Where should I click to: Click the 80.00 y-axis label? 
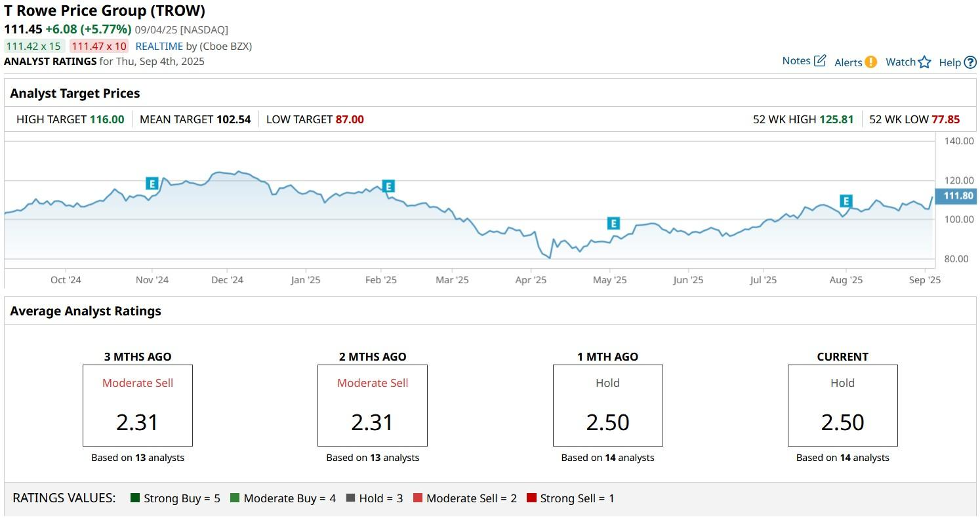957,258
